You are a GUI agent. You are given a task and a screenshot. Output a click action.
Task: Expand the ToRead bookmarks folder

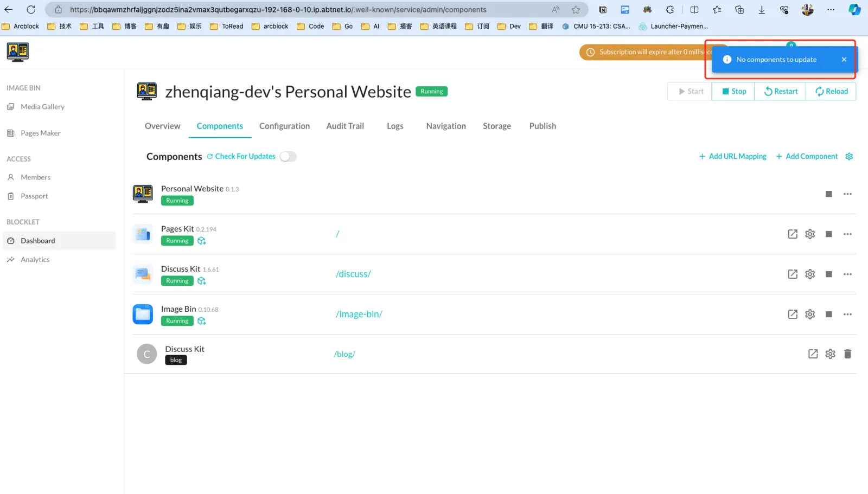coord(227,26)
